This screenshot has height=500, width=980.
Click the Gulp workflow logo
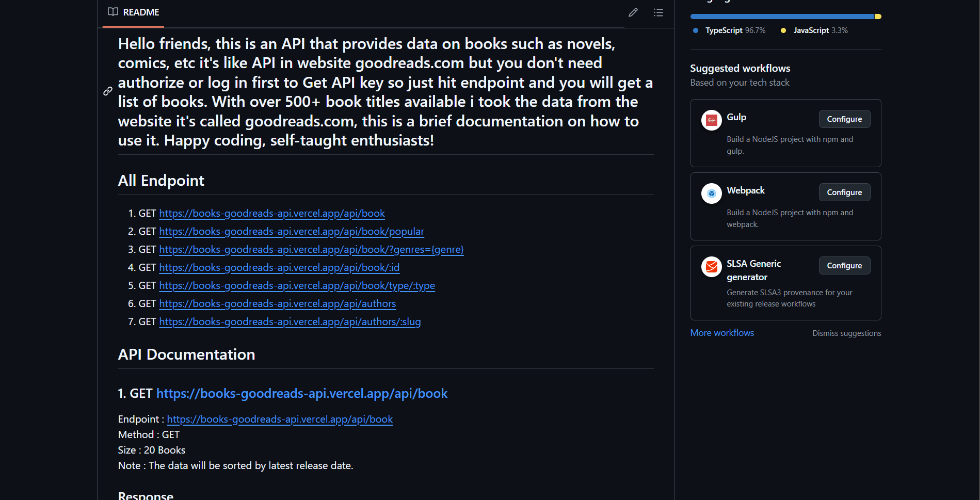click(x=712, y=120)
